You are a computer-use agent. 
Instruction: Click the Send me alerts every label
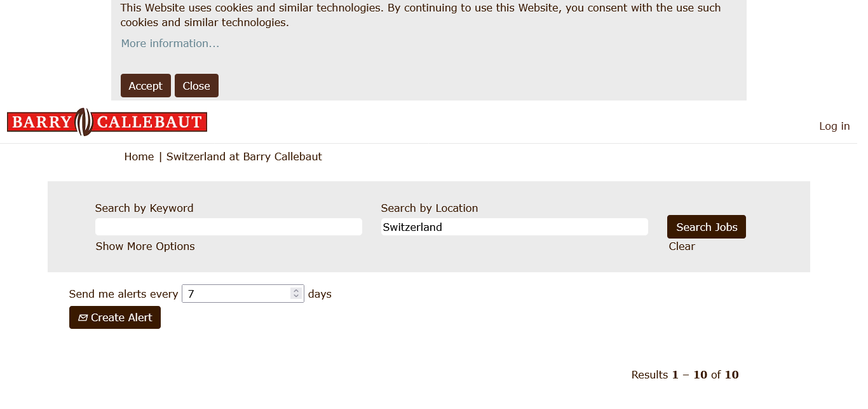pyautogui.click(x=123, y=294)
